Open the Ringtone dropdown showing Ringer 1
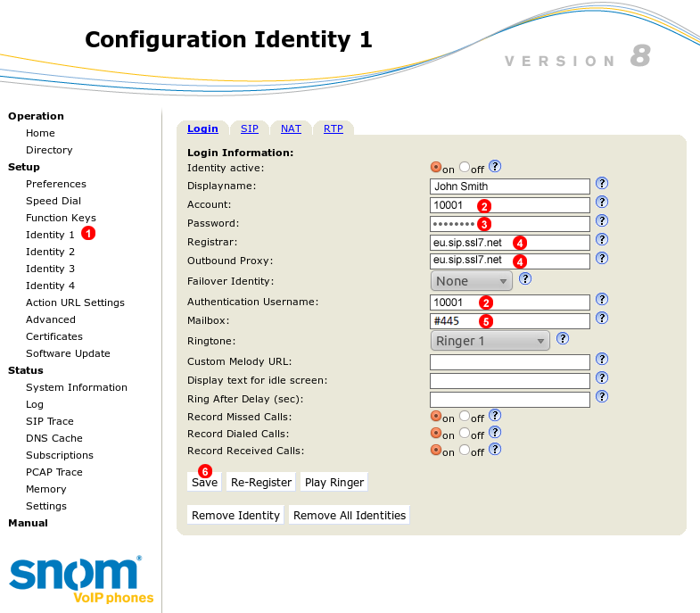Viewport: 700px width, 613px height. coord(490,341)
